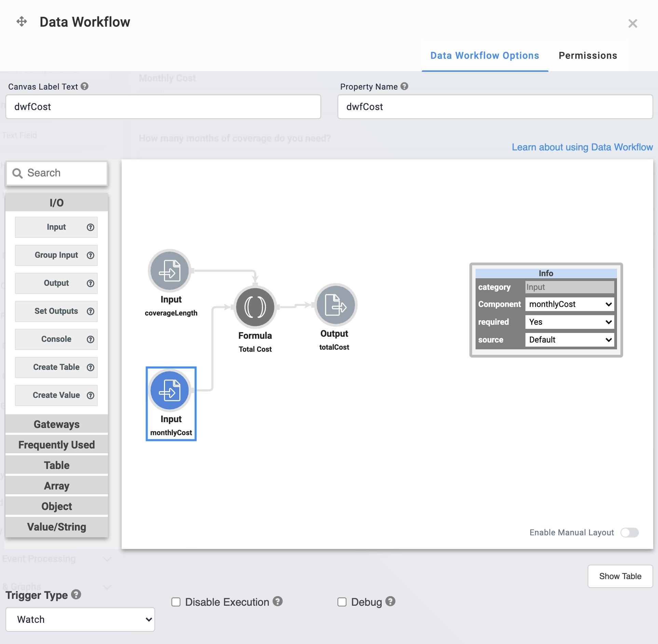Click the totalCost label under Output
This screenshot has width=658, height=644.
(x=334, y=347)
